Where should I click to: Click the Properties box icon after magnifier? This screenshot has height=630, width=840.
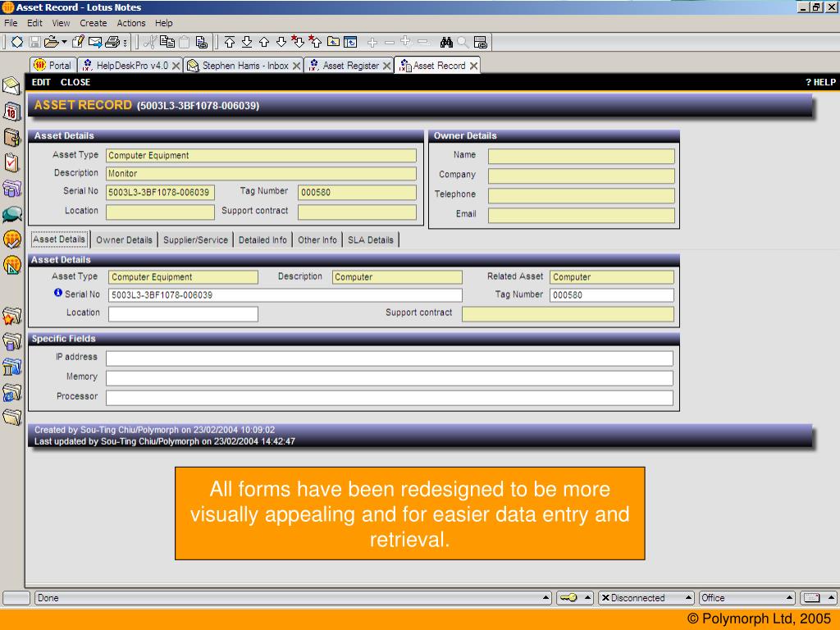481,42
